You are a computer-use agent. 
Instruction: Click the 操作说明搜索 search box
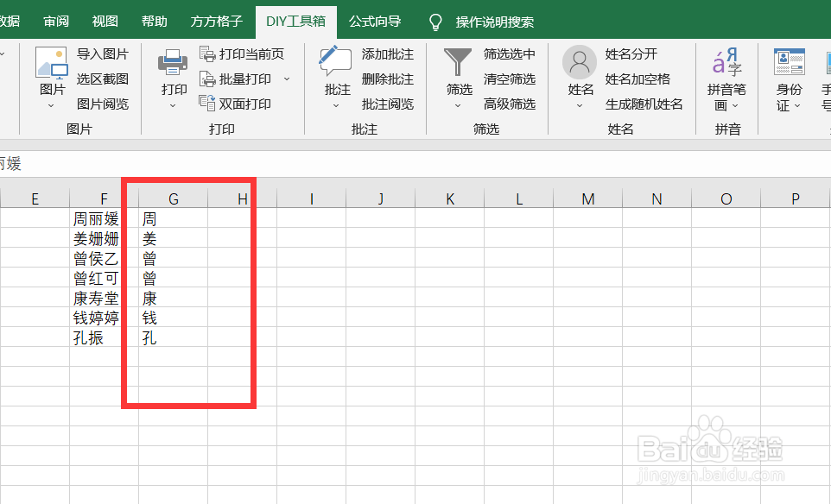(x=494, y=22)
